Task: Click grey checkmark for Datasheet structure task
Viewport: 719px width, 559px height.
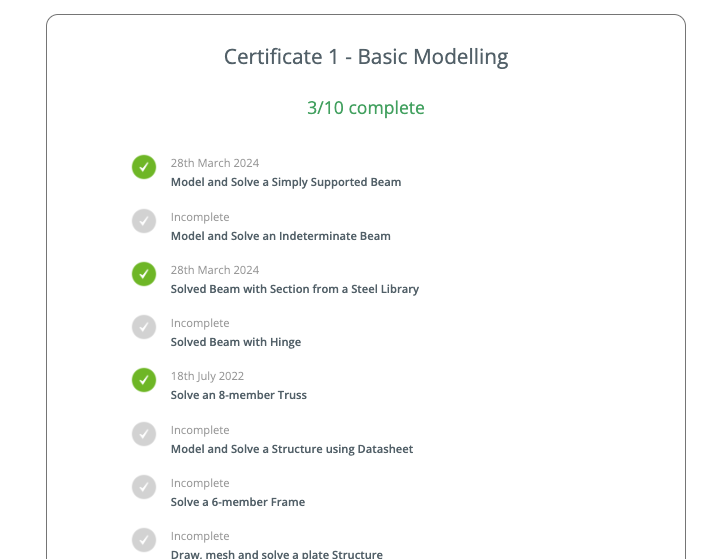Action: click(x=144, y=434)
